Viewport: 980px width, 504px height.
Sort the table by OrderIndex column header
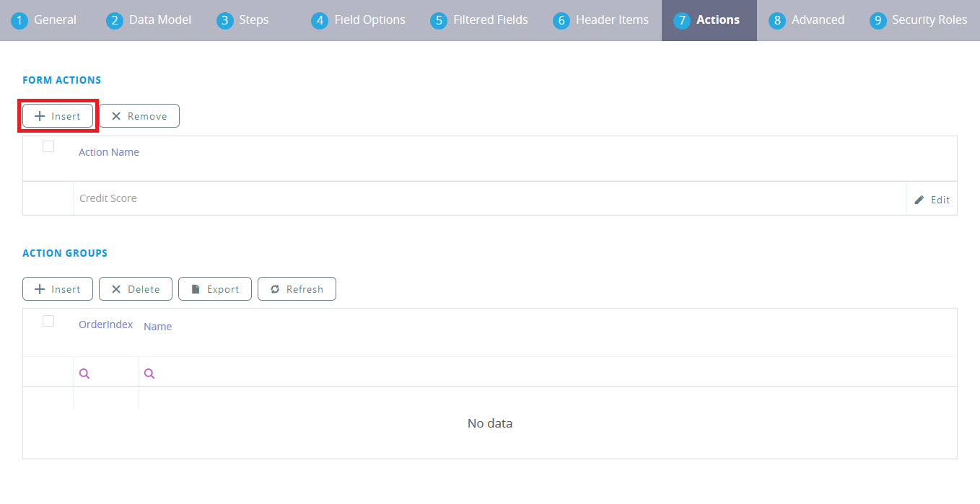pyautogui.click(x=105, y=324)
